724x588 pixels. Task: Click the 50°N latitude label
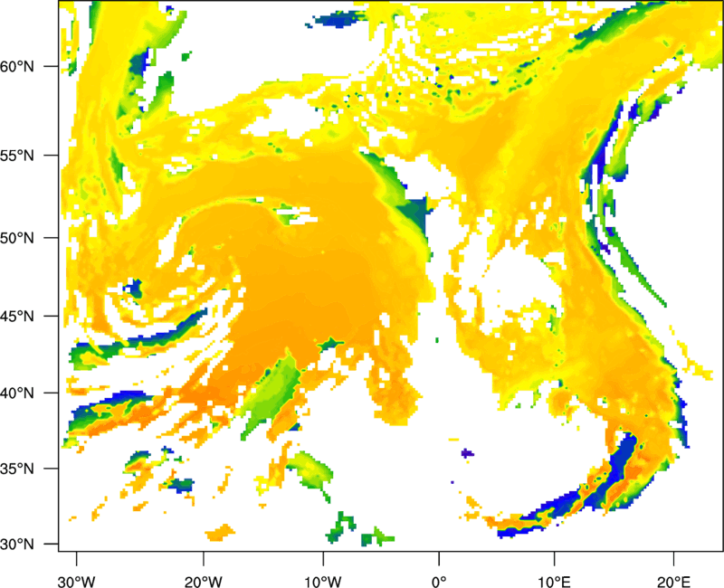pyautogui.click(x=17, y=238)
